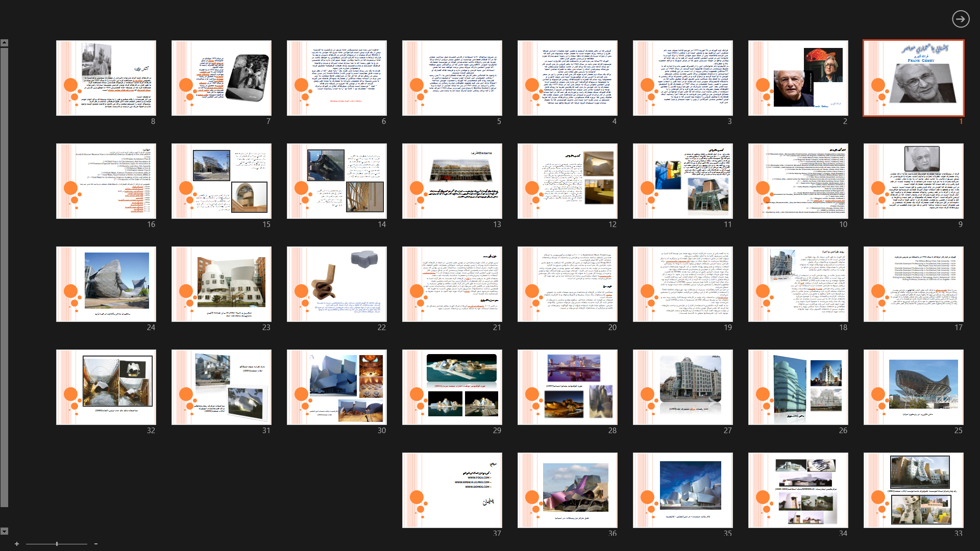Click the vertical scrollbar track
The width and height of the screenshot is (980, 551).
point(4,275)
